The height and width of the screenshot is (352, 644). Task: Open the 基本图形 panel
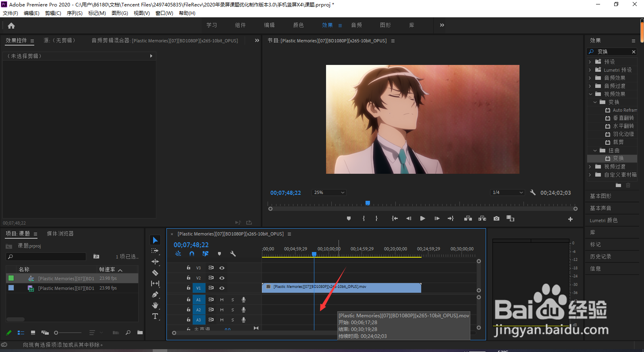(x=600, y=196)
